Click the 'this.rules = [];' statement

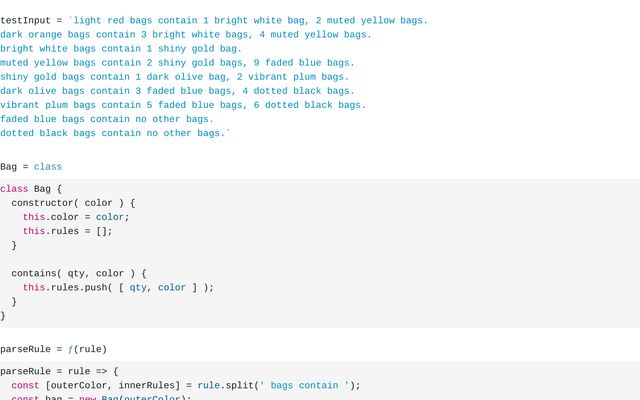click(67, 231)
